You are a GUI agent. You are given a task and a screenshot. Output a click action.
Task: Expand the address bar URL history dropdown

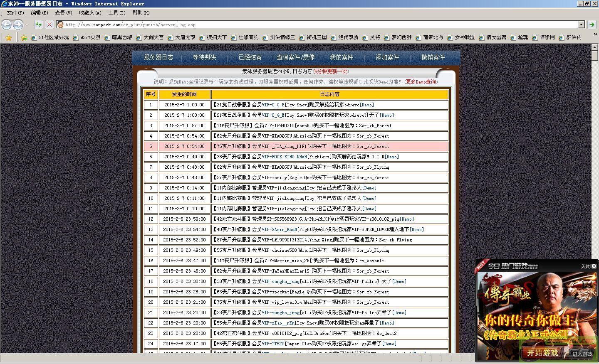[582, 25]
